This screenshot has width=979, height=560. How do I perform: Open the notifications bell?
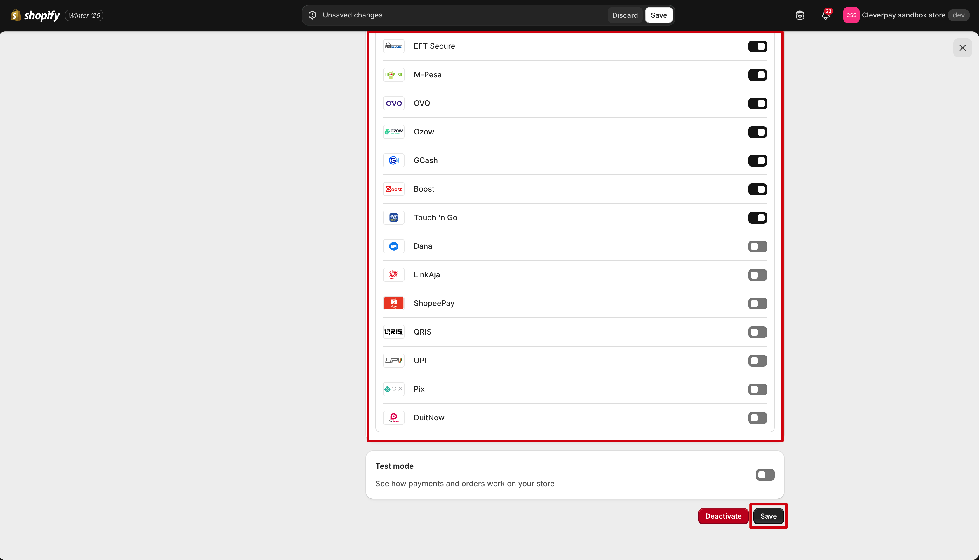(x=825, y=15)
